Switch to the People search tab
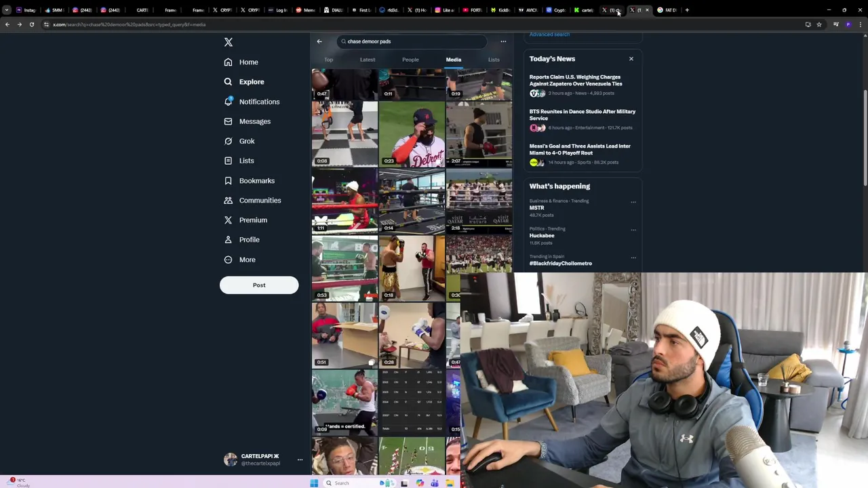Image resolution: width=868 pixels, height=488 pixels. (410, 60)
